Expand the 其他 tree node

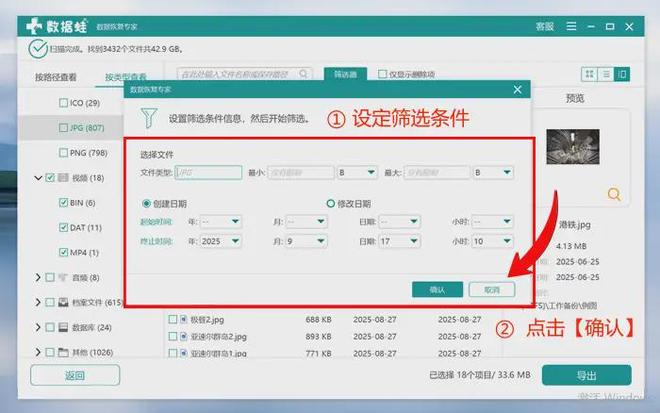[38, 352]
